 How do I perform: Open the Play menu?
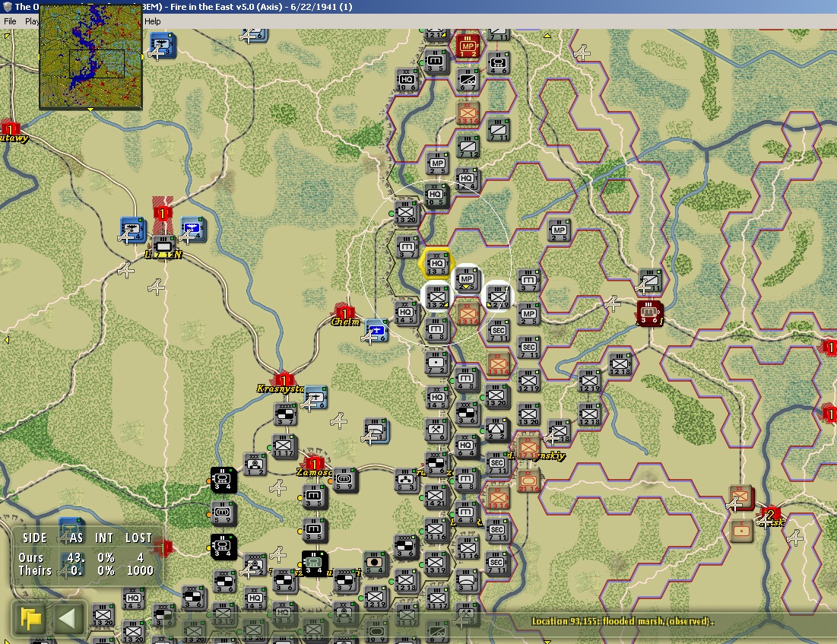(x=31, y=21)
